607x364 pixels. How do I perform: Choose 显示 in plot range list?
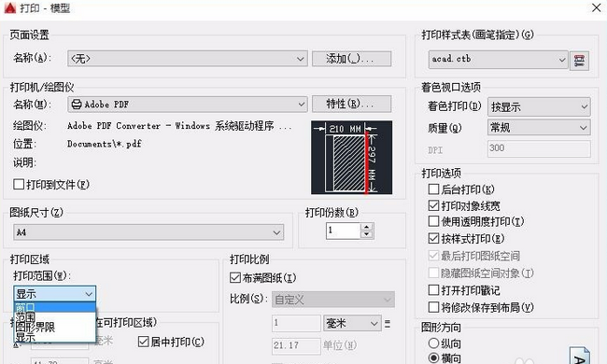(x=54, y=337)
